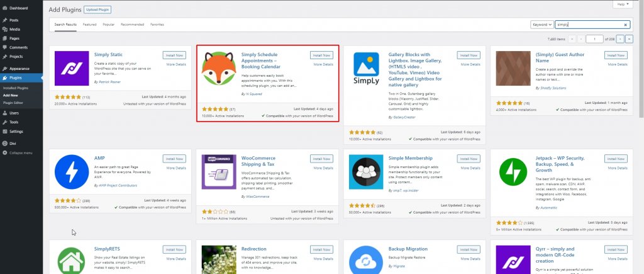Open Plugins in the sidebar
The height and width of the screenshot is (274, 644).
click(21, 77)
